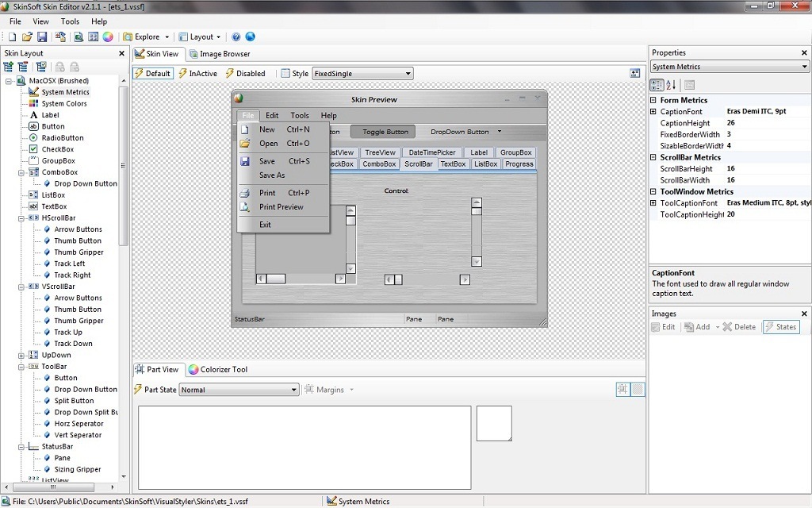Image resolution: width=812 pixels, height=508 pixels.
Task: Click the New file icon in toolbar
Action: click(x=12, y=37)
